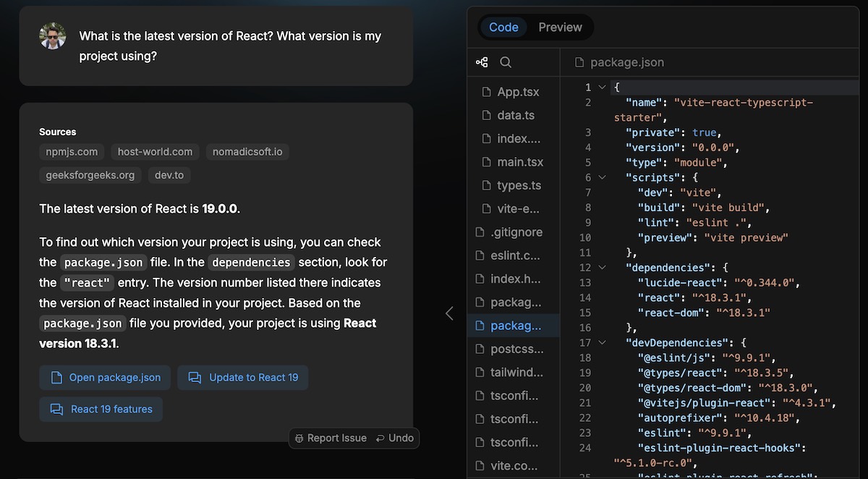This screenshot has height=479, width=868.
Task: Fold the root object at line 1
Action: [x=602, y=88]
